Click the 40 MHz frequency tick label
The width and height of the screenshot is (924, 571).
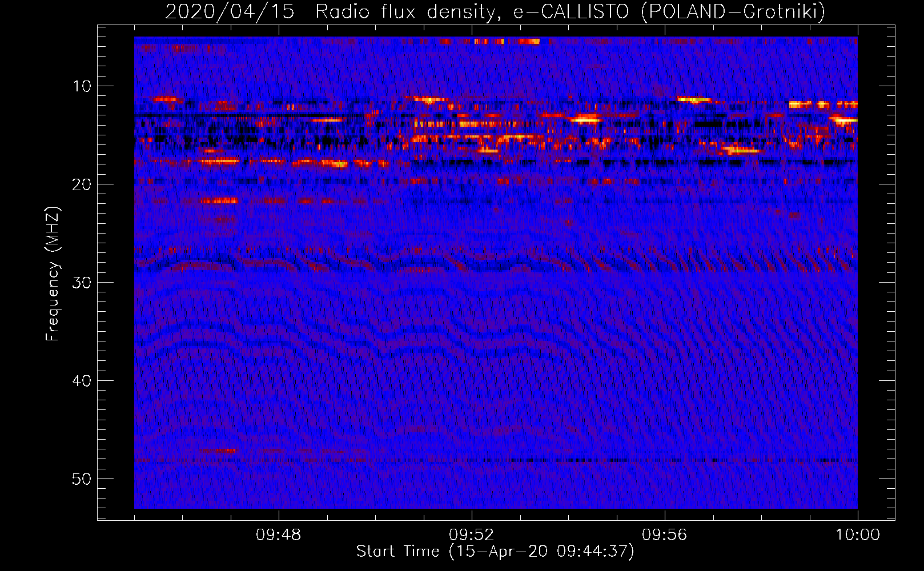(x=82, y=381)
